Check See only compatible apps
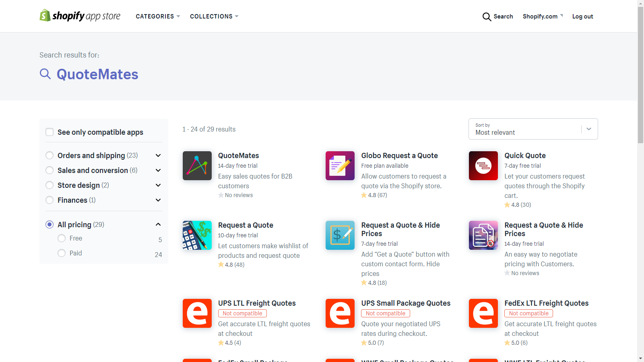This screenshot has height=362, width=644. 50,132
